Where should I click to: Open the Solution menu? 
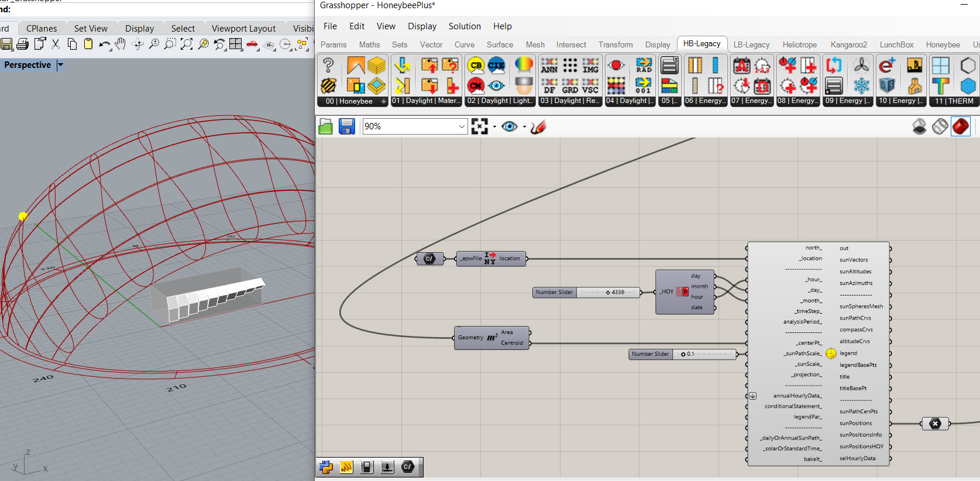pyautogui.click(x=465, y=26)
